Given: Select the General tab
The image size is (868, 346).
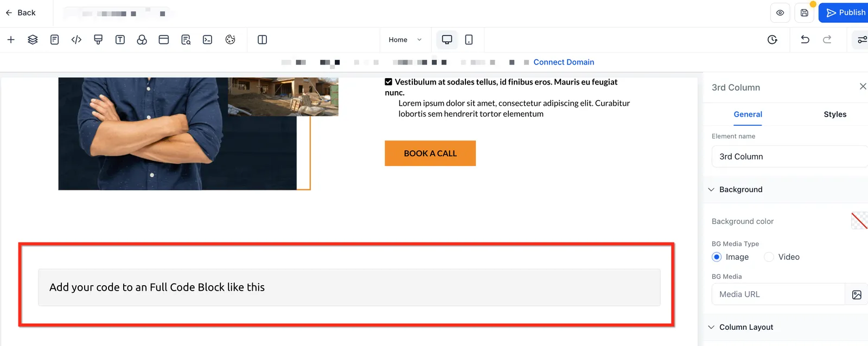Looking at the screenshot, I should [x=748, y=114].
